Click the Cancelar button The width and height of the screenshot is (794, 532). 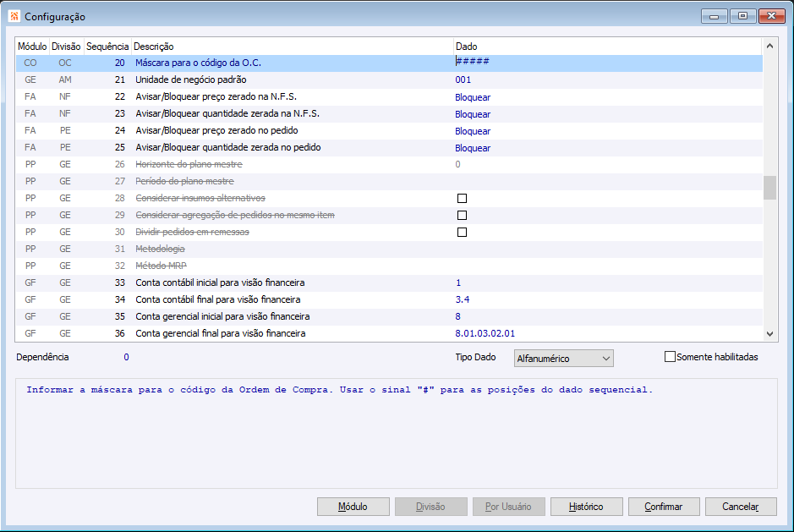pos(741,507)
